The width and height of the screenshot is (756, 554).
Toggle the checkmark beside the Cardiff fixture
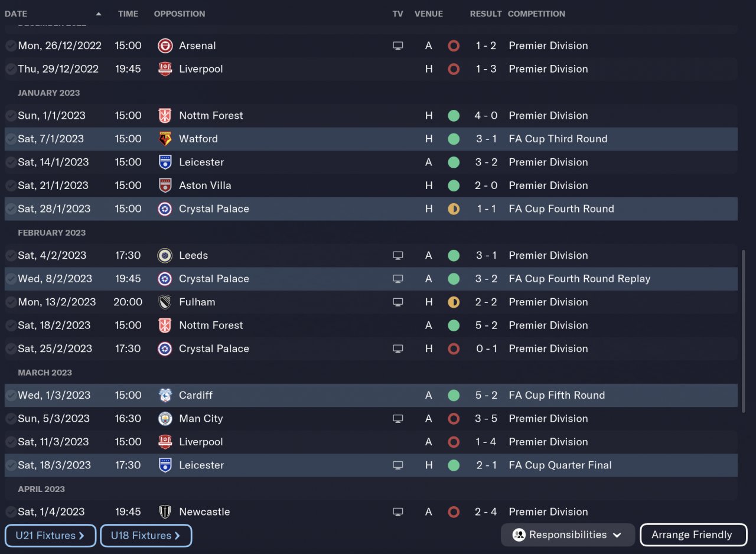click(x=11, y=395)
